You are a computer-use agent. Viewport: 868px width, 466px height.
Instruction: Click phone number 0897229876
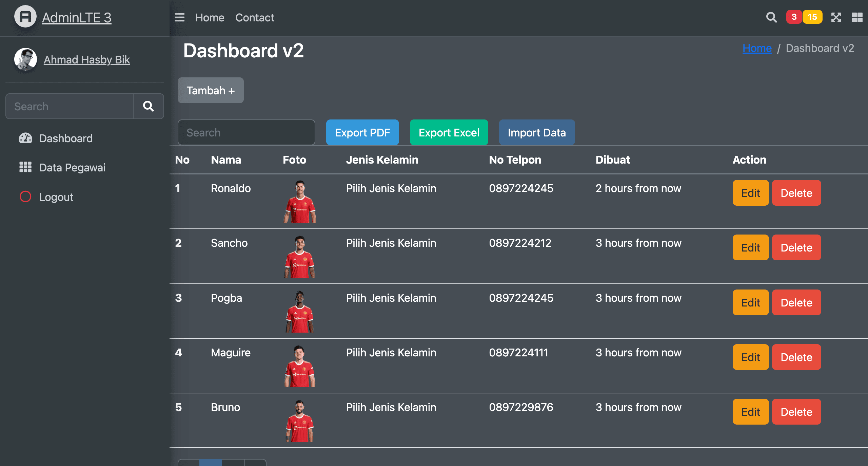coord(521,407)
